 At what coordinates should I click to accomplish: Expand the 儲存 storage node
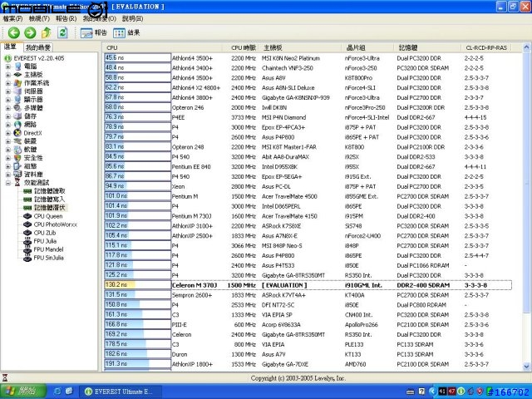[x=7, y=116]
